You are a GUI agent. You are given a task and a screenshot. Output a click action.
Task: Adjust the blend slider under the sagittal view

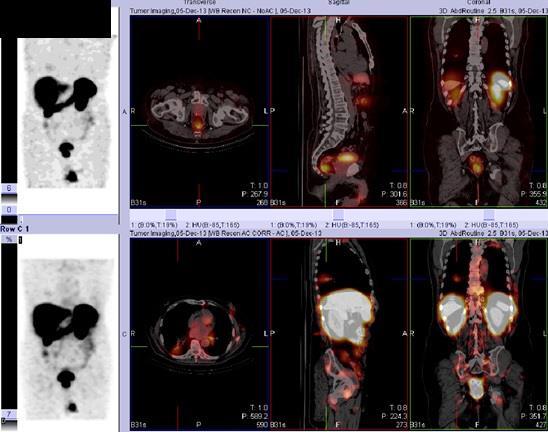tap(339, 215)
